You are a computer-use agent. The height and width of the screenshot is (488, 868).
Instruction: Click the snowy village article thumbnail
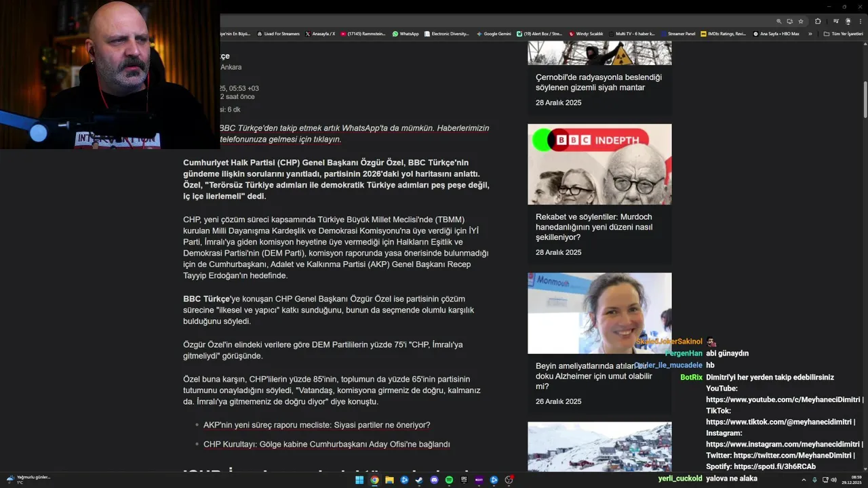599,447
